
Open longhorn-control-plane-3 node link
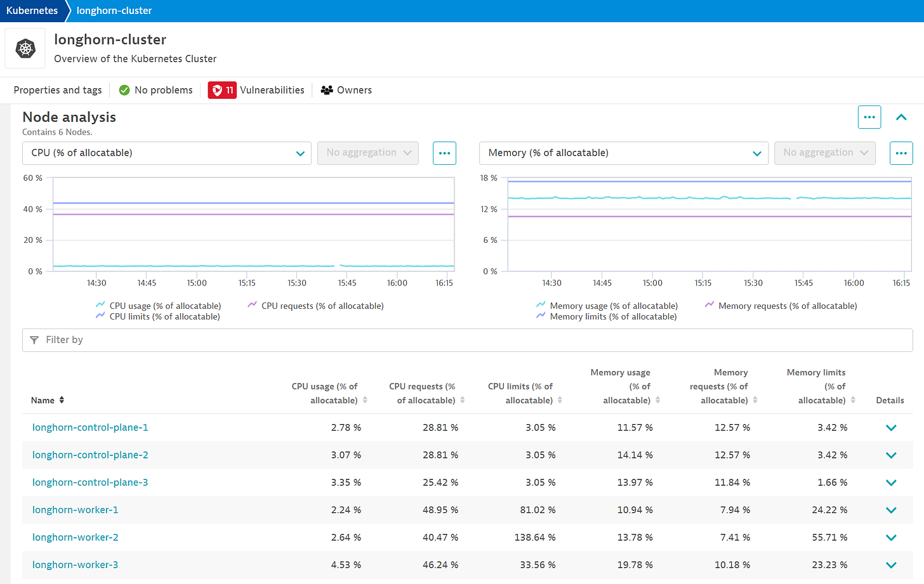[90, 482]
